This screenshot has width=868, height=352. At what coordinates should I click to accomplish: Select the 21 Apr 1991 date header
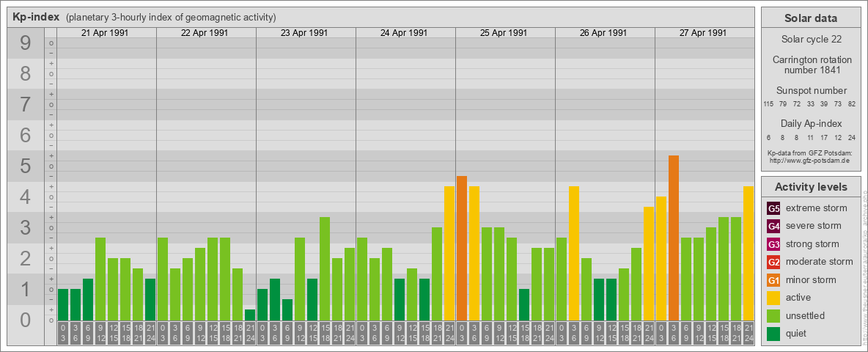point(105,33)
